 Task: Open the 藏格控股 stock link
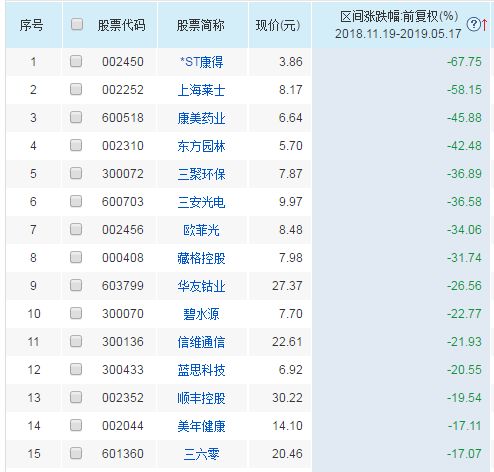(x=201, y=258)
